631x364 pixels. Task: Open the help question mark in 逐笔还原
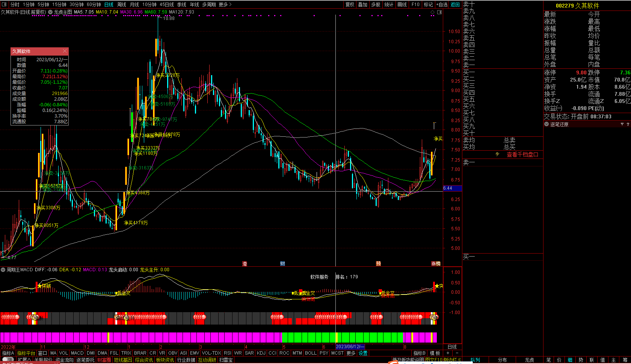(628, 124)
